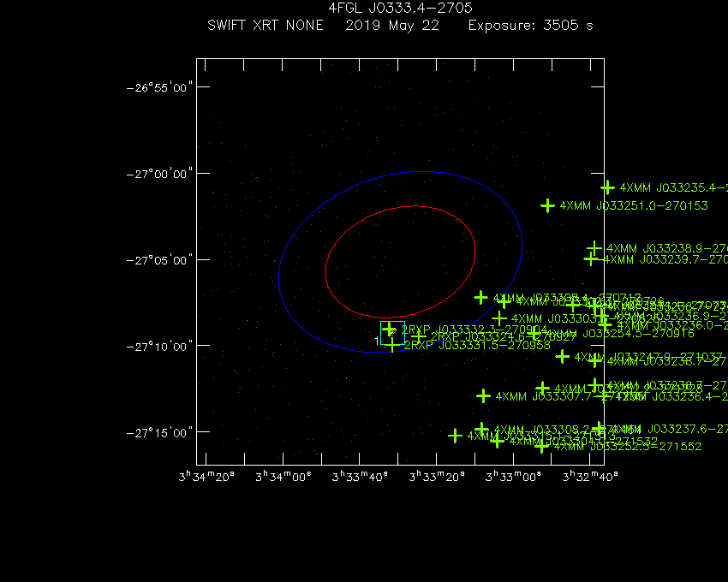Select the 4XMM J033237.6 source label
This screenshot has height=582, width=728.
click(671, 429)
